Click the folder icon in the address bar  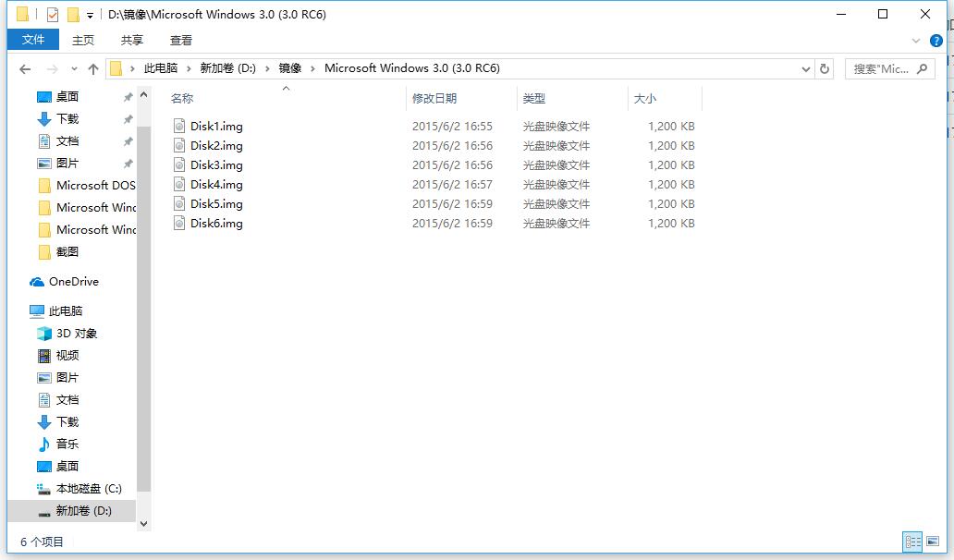coord(116,68)
